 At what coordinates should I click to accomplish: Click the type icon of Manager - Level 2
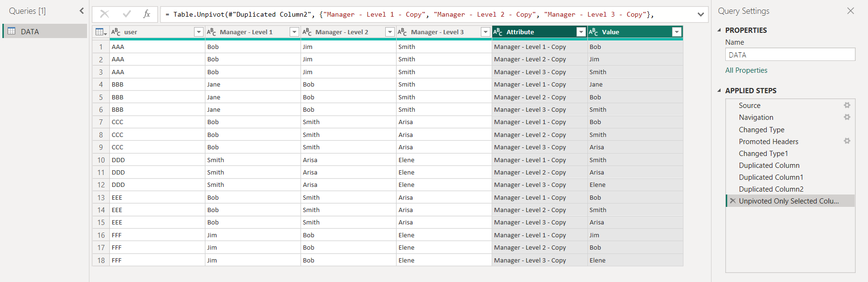point(307,32)
